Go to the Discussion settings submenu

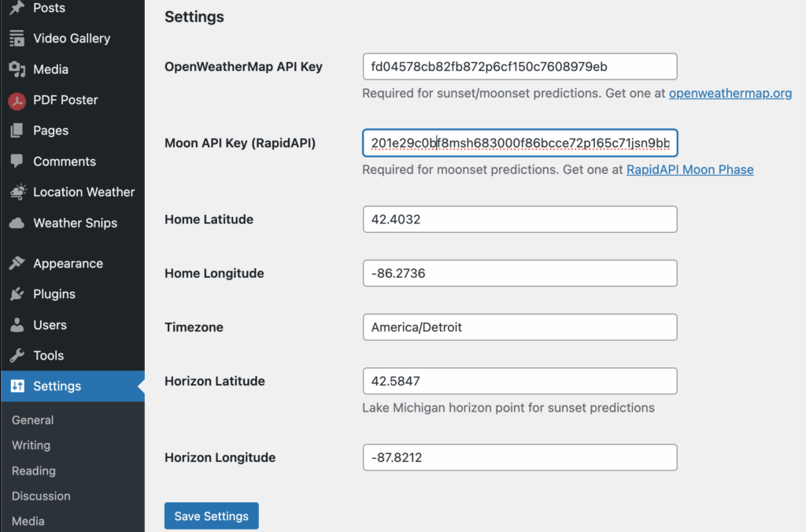[x=41, y=496]
